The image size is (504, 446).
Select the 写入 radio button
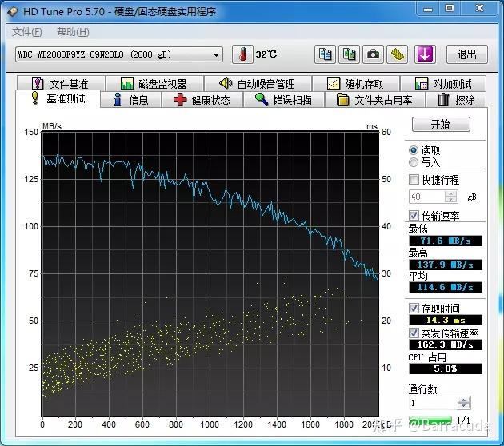coord(414,162)
